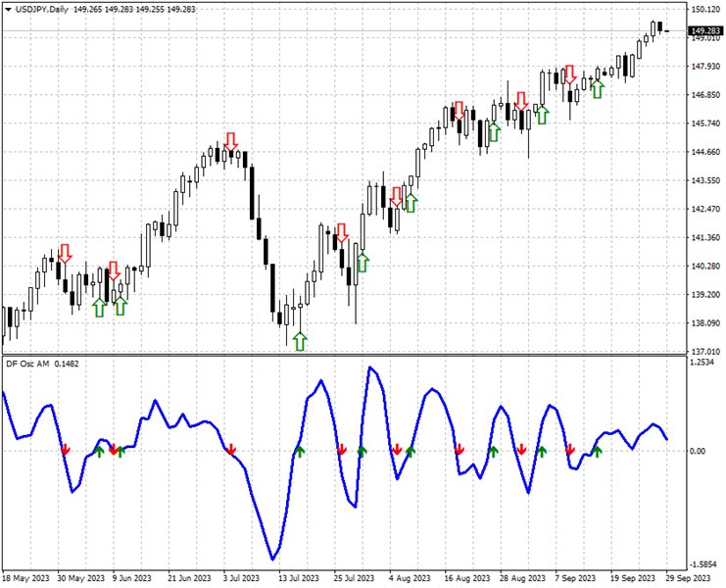
Task: Click the 1.2534 oscillator scale maximum
Action: click(702, 363)
